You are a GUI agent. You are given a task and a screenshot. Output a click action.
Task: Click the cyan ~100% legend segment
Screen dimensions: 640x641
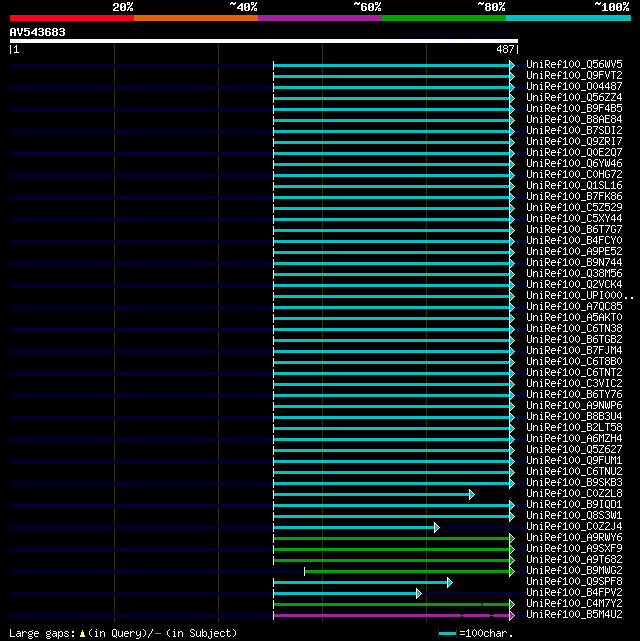pos(568,18)
